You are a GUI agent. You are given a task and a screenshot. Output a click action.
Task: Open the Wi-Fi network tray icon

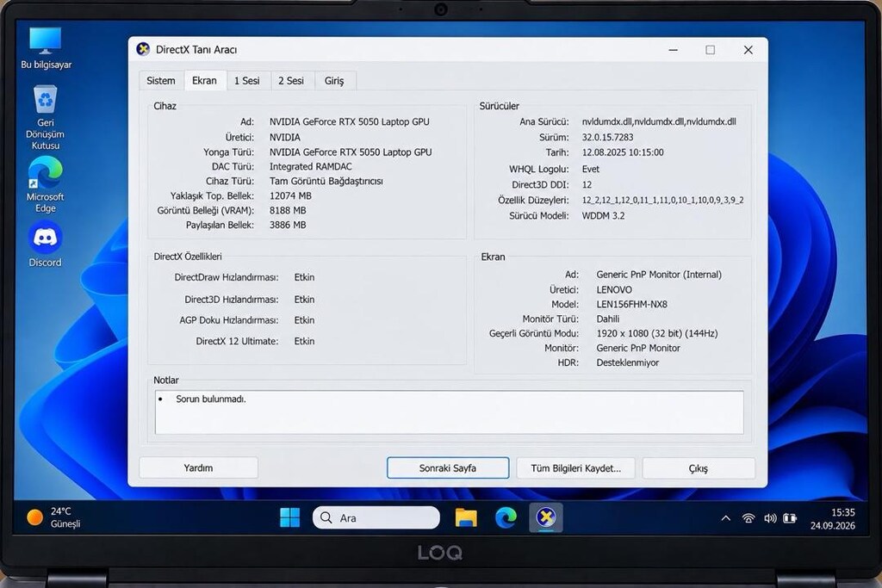tap(748, 518)
